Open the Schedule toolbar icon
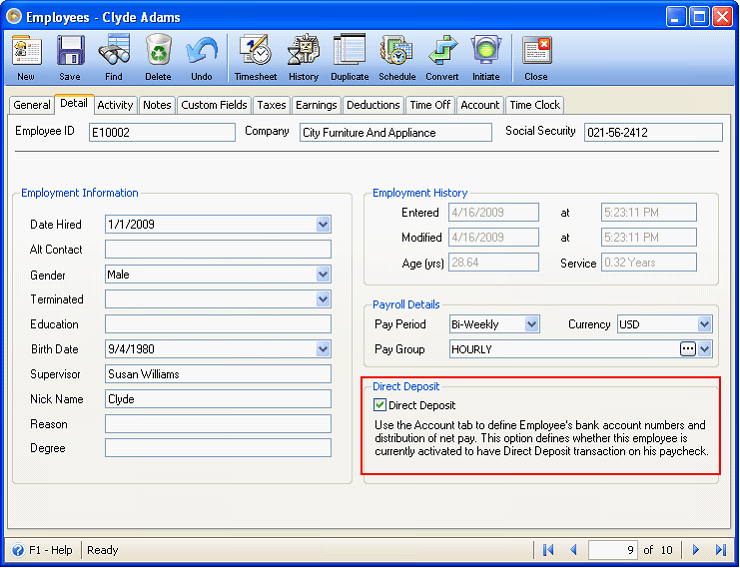740x568 pixels. pos(397,50)
